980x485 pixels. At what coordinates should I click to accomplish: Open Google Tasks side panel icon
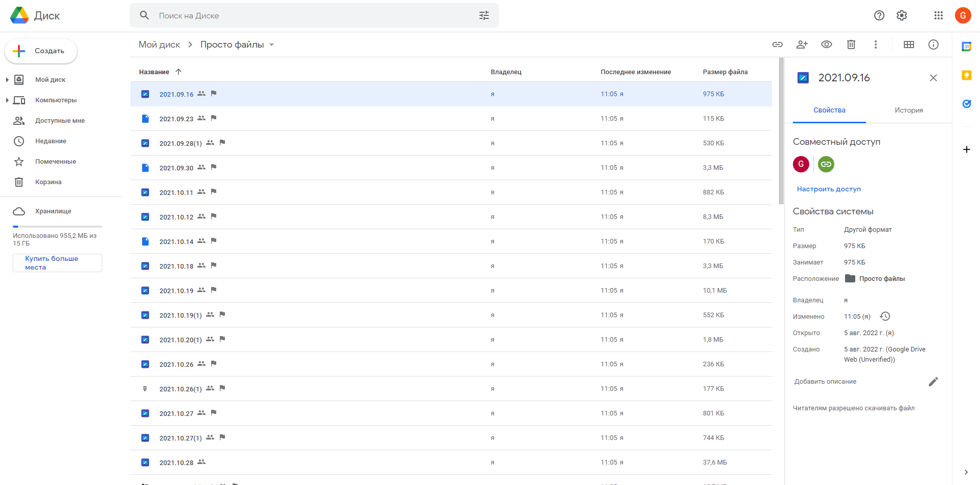pos(967,104)
